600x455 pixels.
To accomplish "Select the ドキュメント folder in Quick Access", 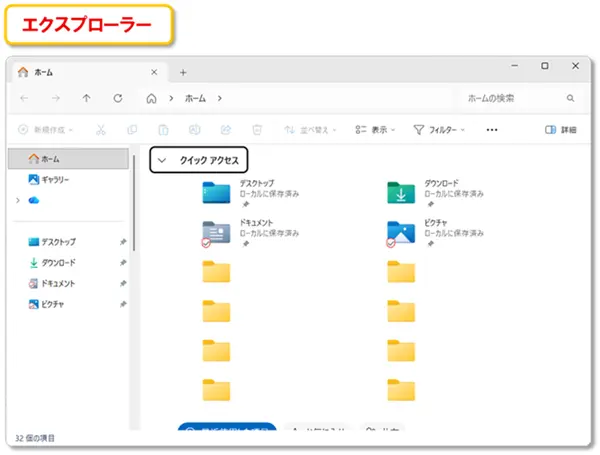I will (251, 233).
